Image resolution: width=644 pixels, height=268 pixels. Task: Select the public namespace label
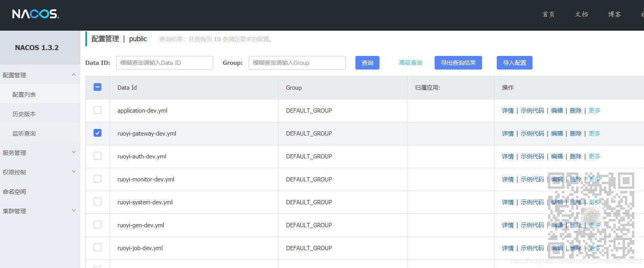[138, 39]
